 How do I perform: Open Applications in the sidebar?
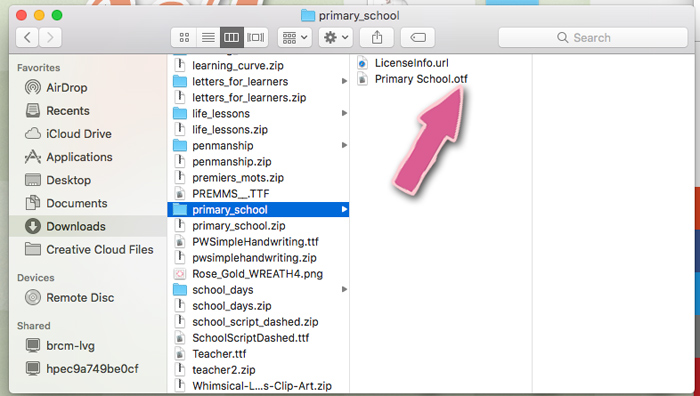(x=88, y=157)
